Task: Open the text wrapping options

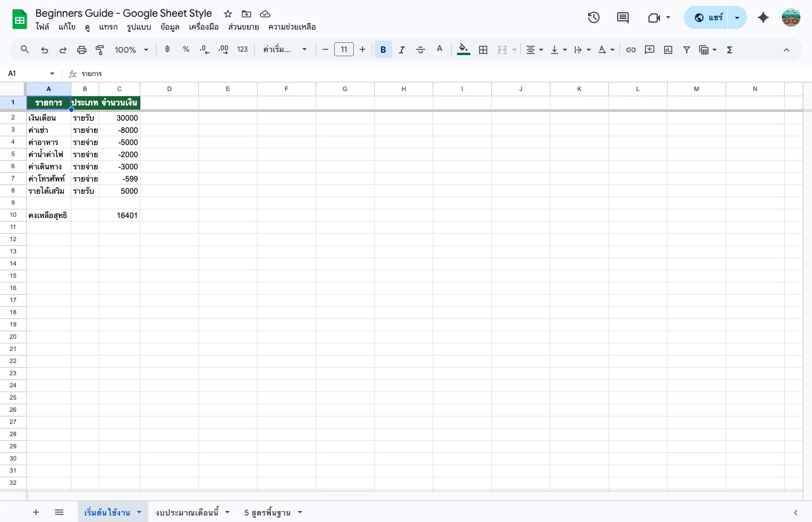Action: click(581, 49)
